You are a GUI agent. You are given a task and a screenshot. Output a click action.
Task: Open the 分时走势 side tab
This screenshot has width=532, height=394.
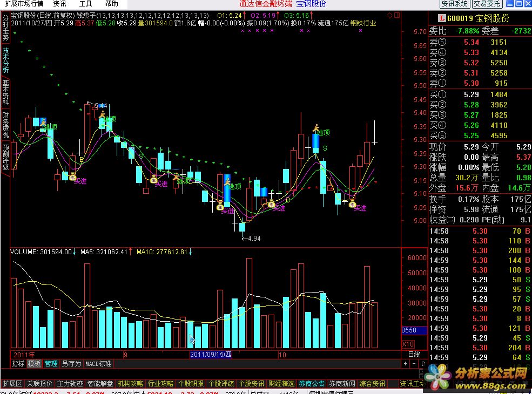click(x=5, y=28)
